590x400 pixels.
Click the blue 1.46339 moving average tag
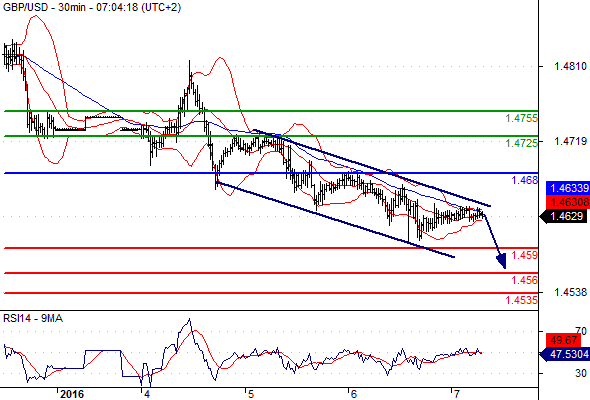(567, 188)
